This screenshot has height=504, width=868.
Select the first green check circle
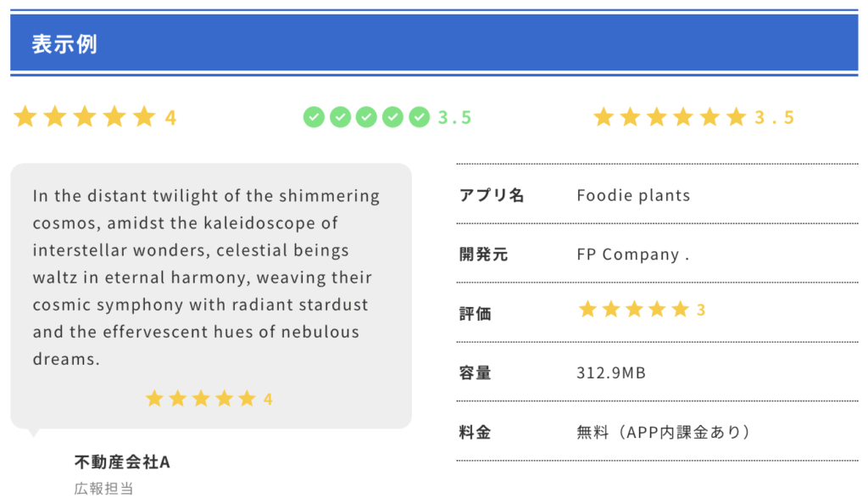[314, 117]
